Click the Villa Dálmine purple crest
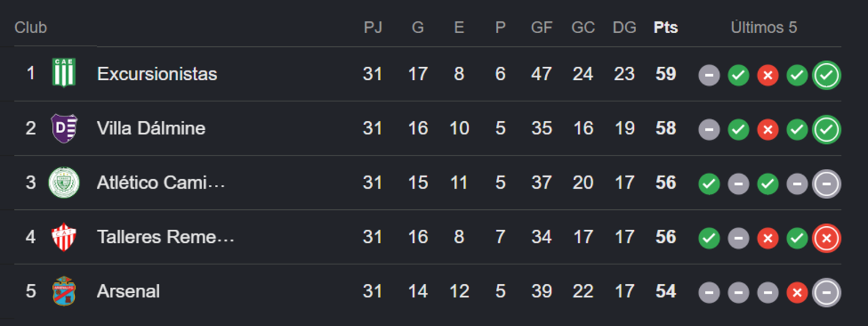 64,128
